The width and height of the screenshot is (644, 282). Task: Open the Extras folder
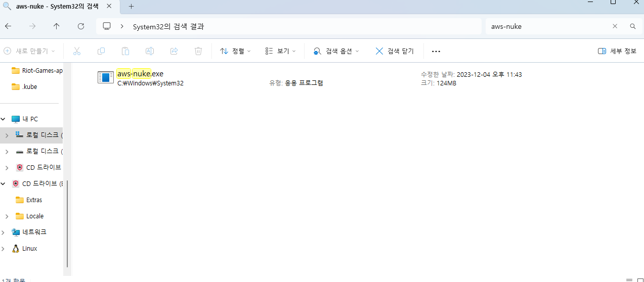(29, 200)
